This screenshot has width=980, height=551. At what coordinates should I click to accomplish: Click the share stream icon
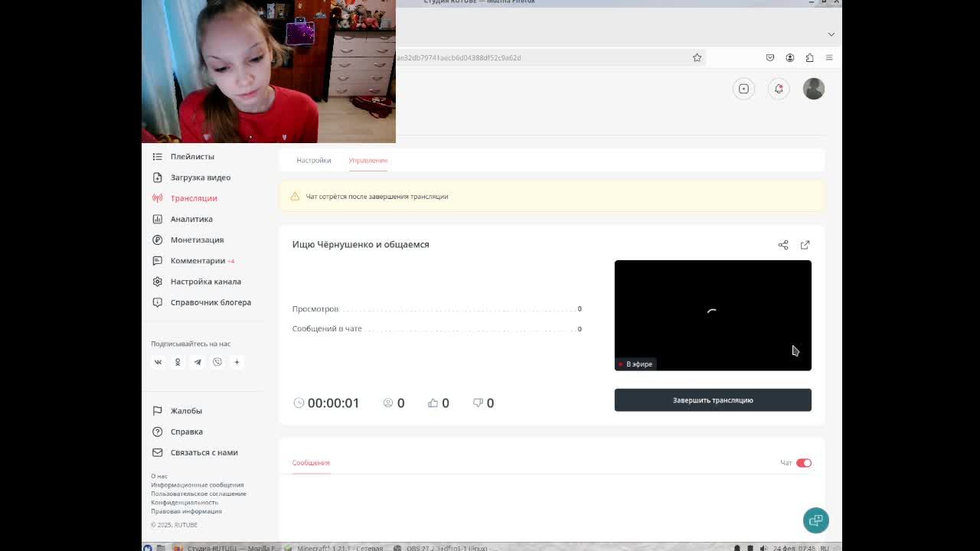(x=783, y=245)
